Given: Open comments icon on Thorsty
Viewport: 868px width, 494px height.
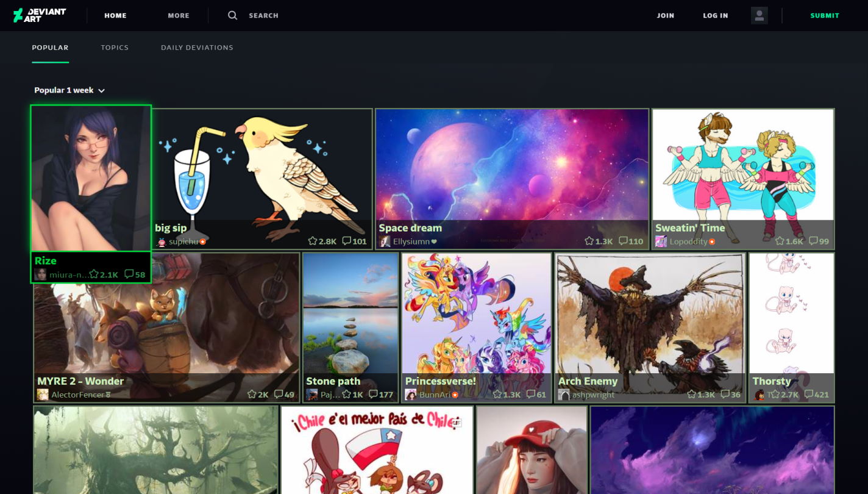Looking at the screenshot, I should (808, 395).
